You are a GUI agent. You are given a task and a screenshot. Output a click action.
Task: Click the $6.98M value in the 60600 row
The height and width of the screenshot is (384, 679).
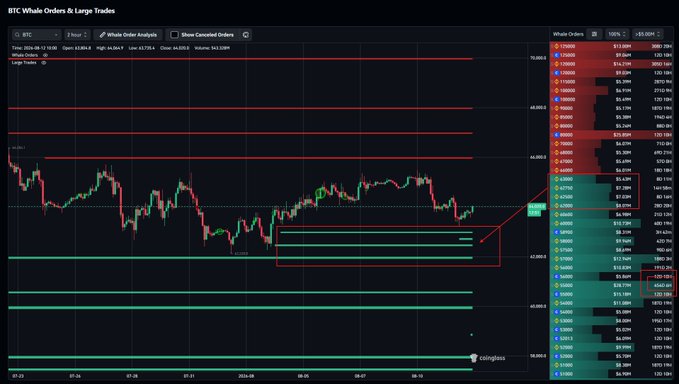[623, 215]
